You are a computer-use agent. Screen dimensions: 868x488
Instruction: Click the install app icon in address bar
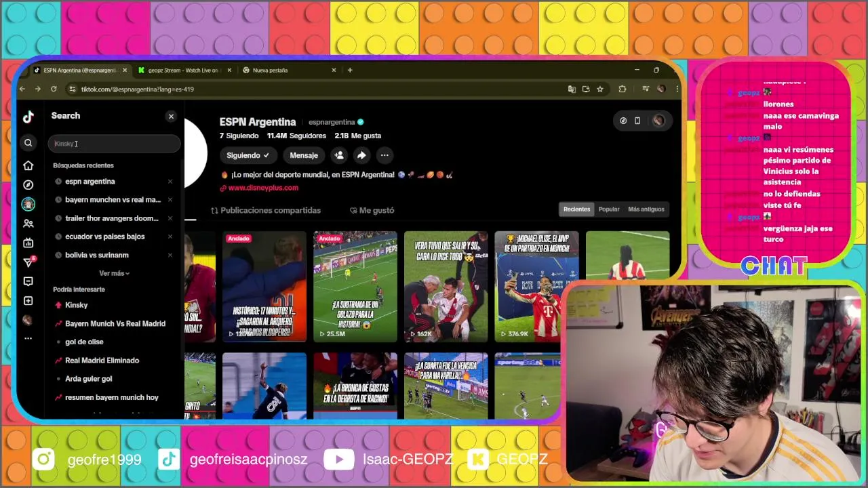tap(586, 89)
